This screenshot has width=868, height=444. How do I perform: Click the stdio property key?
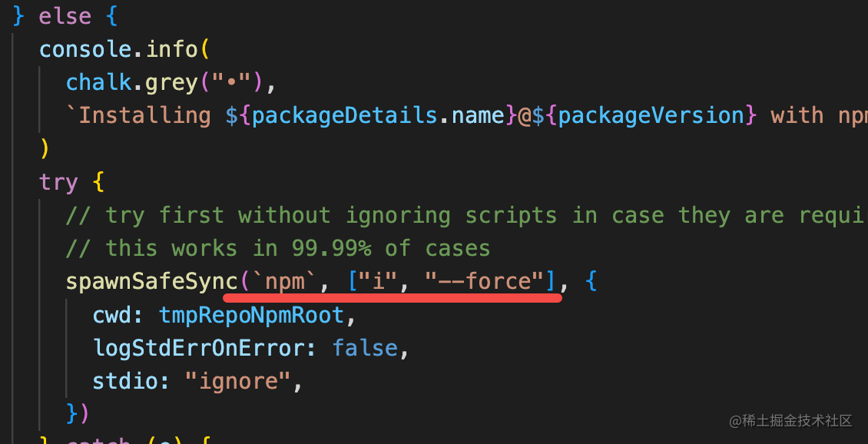(x=132, y=382)
